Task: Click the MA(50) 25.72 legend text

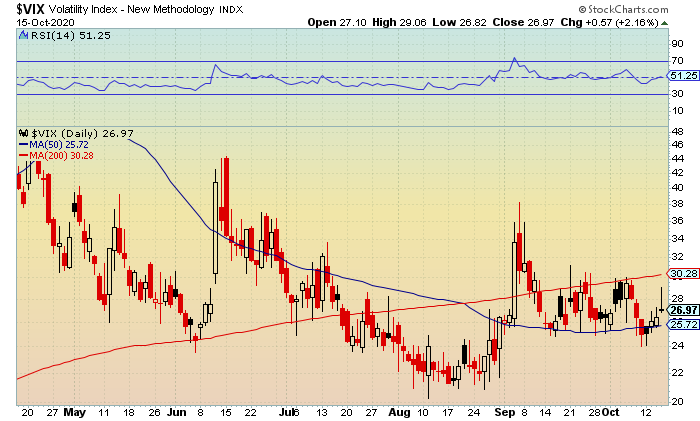Action: click(59, 145)
